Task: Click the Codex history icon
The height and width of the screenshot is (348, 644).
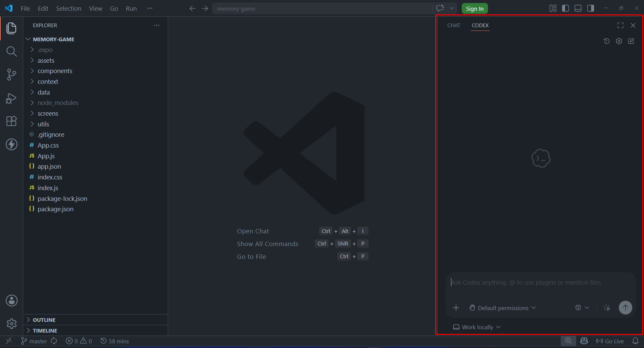Action: coord(606,41)
